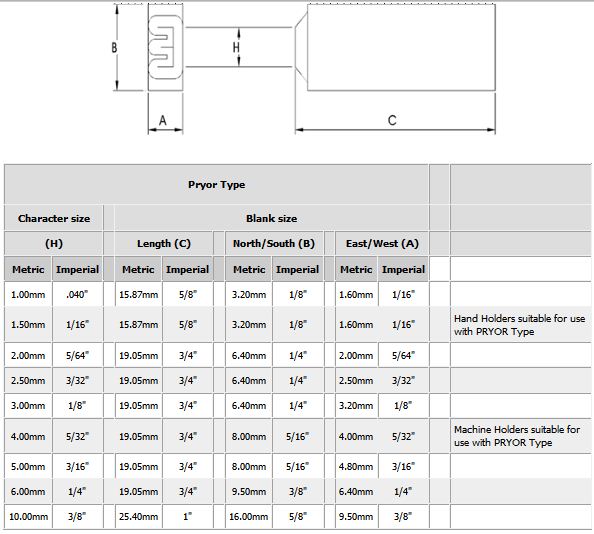Click the 4.80mm East/West cell
Viewport: 594px width, 534px height.
(356, 466)
